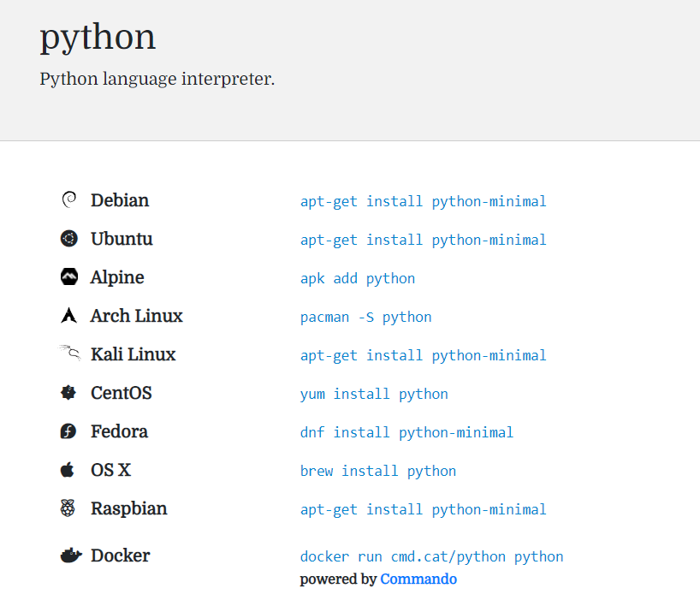Click the Ubuntu circle logo icon
700x606 pixels.
pos(69,239)
